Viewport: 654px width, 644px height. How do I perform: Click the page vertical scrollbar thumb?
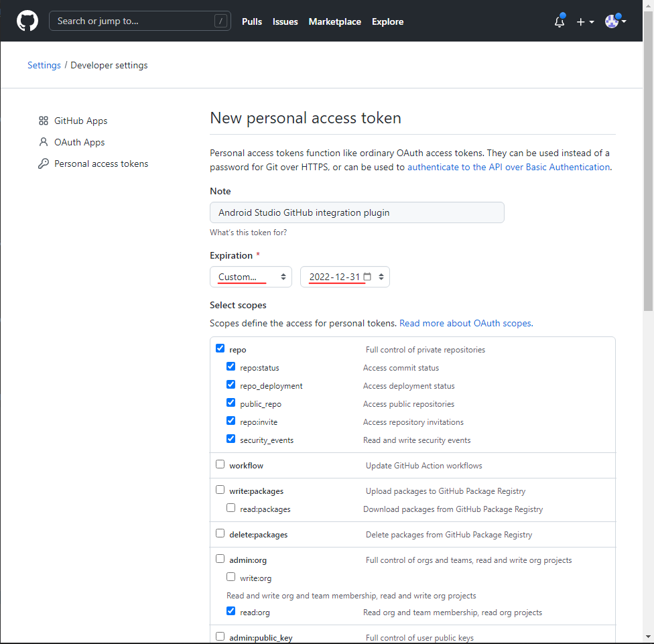648,161
